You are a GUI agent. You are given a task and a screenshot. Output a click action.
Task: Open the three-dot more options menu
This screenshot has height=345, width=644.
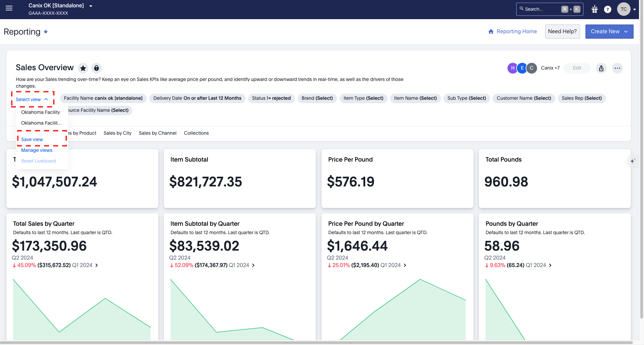(617, 68)
